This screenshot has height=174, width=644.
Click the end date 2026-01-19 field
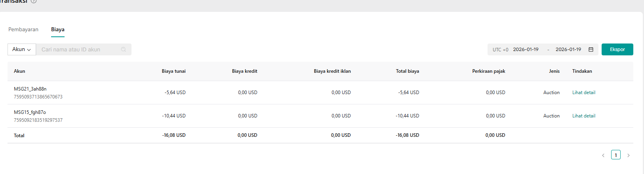[568, 49]
